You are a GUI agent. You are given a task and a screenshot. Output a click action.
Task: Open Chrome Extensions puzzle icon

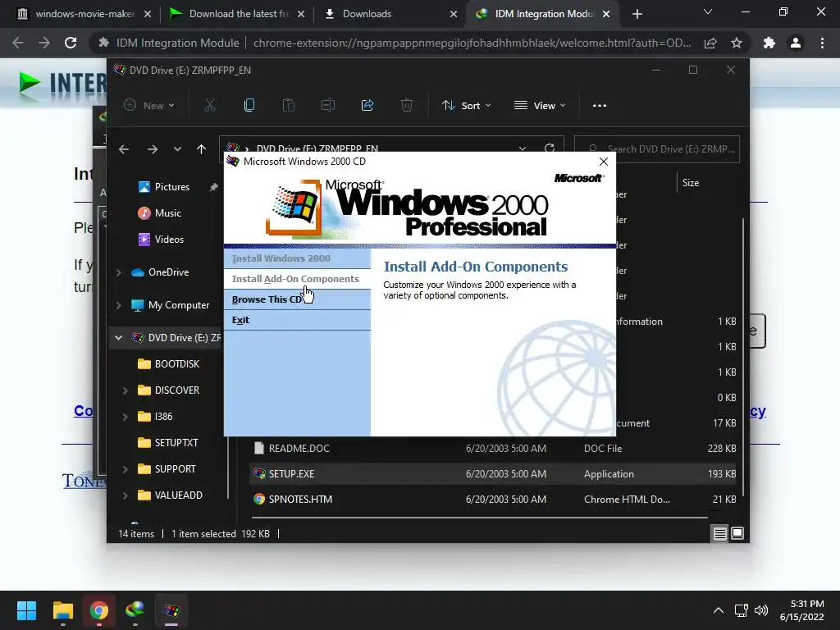(769, 43)
